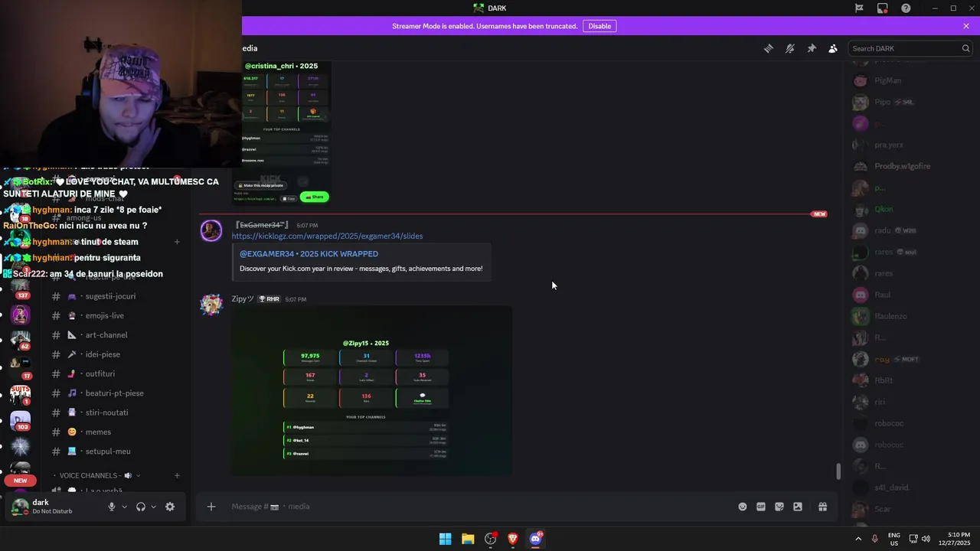Open the emoji picker
The width and height of the screenshot is (980, 551).
click(742, 506)
